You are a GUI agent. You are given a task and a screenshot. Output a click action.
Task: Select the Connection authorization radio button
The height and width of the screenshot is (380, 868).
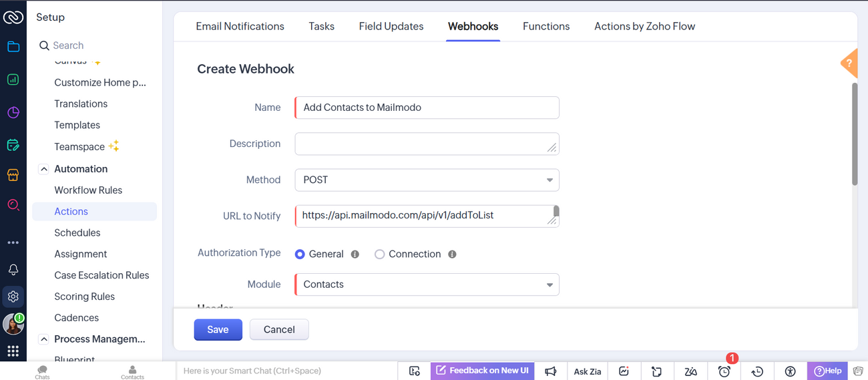point(379,254)
